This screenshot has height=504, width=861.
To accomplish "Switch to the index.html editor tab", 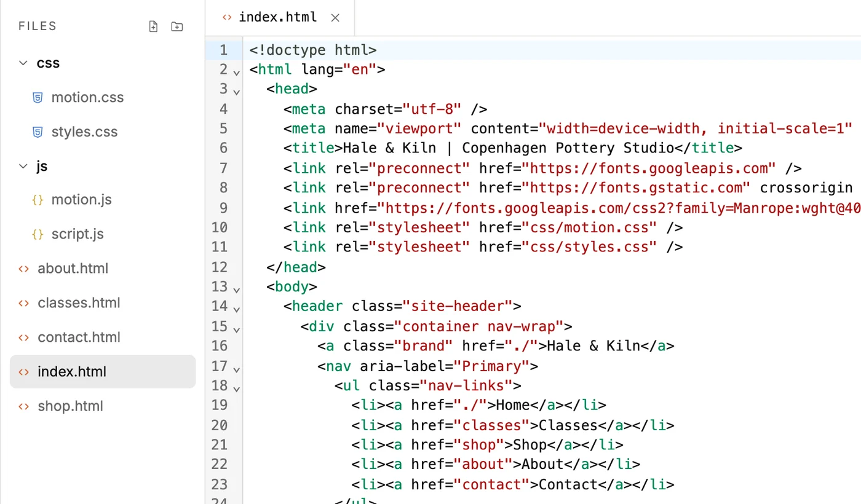I will click(x=278, y=17).
